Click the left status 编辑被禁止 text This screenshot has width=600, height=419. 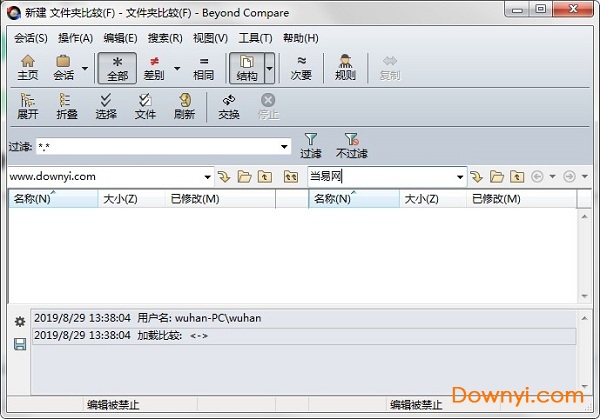(113, 405)
